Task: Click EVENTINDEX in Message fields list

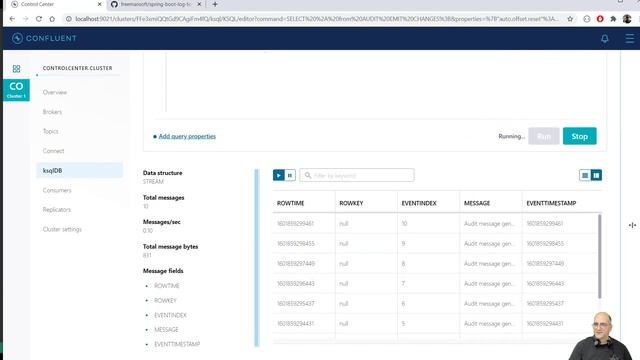Action: click(x=170, y=315)
